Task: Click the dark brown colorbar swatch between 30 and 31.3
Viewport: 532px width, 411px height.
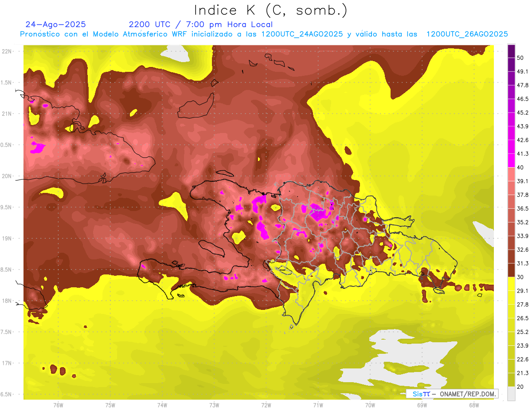Action: pos(511,270)
